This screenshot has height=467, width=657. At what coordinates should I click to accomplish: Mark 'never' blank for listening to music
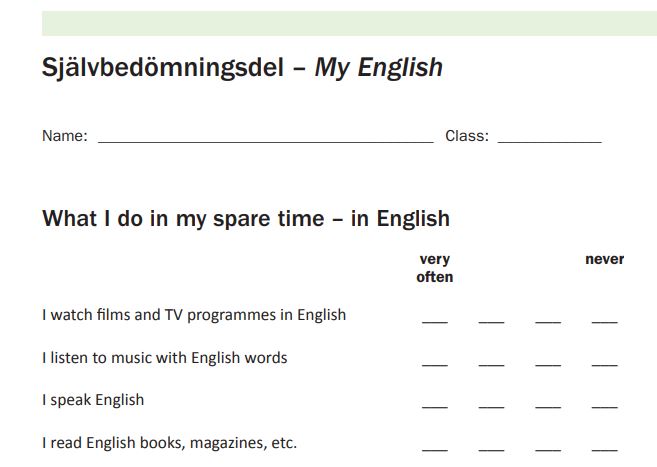pyautogui.click(x=604, y=361)
